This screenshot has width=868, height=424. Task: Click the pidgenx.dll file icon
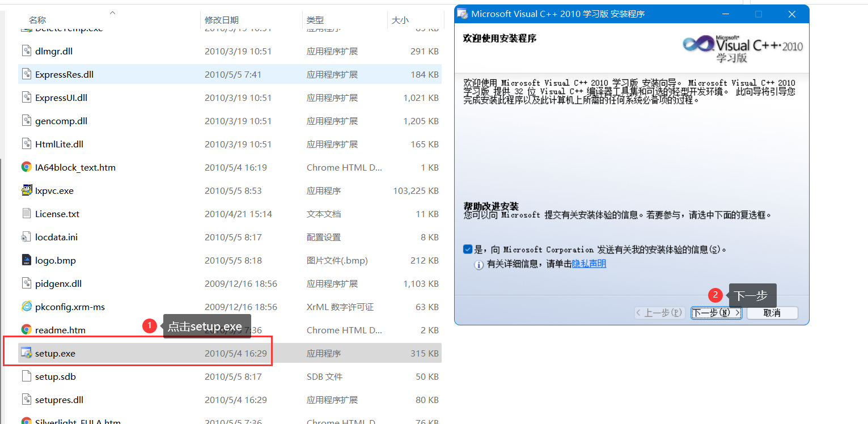26,283
